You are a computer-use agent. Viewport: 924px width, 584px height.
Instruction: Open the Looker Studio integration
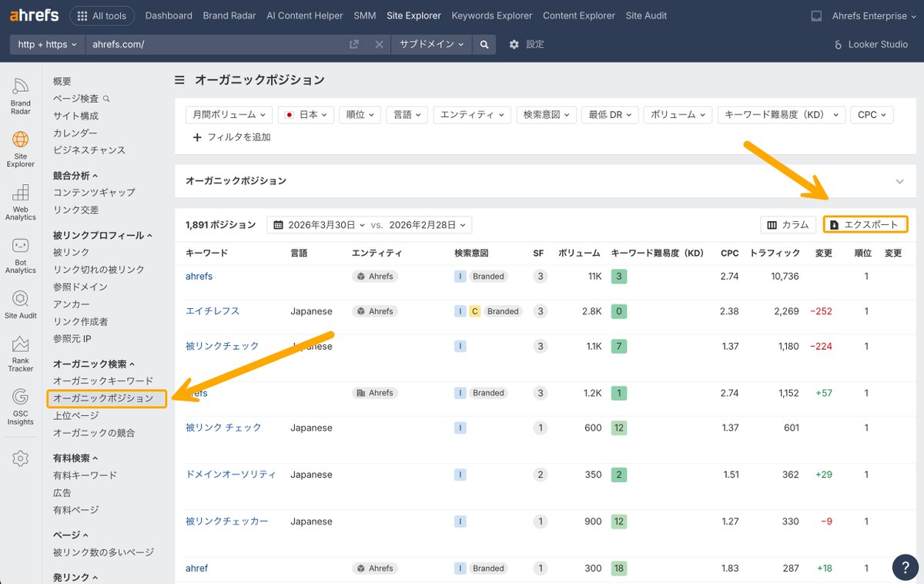(x=870, y=44)
